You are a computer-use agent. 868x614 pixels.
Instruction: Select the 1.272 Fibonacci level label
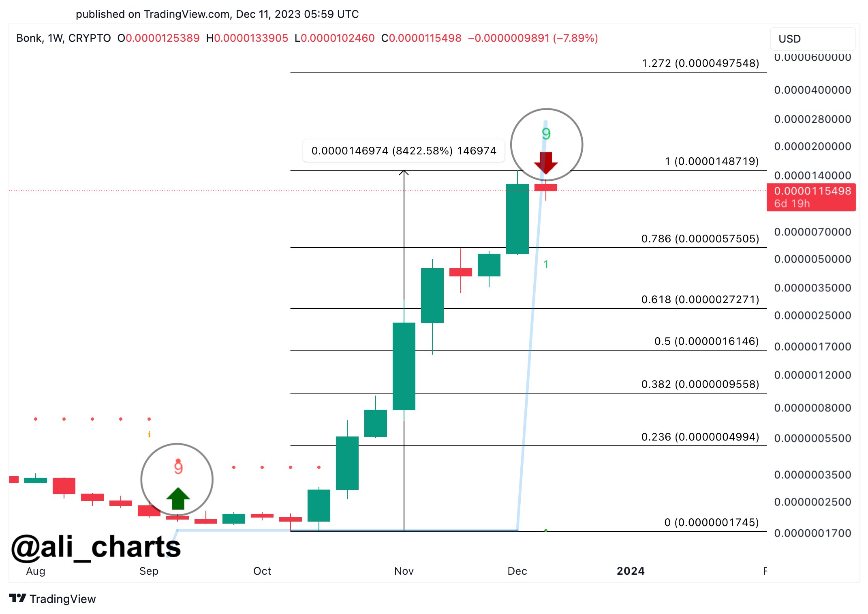click(x=700, y=63)
